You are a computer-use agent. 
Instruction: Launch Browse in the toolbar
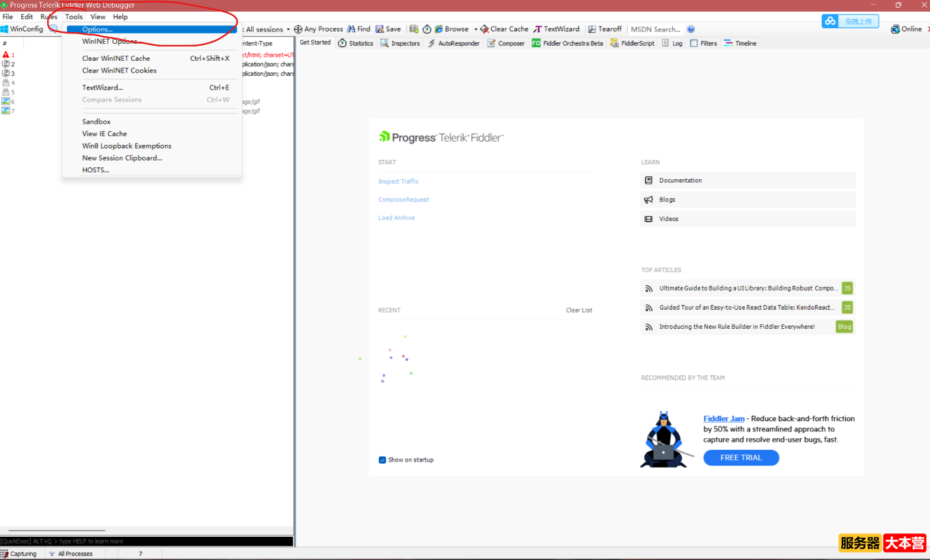coord(451,29)
